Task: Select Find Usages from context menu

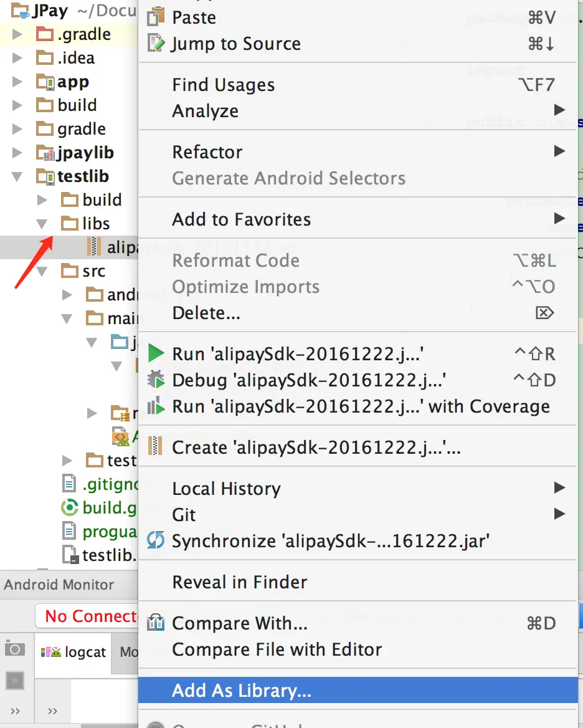Action: click(358, 85)
